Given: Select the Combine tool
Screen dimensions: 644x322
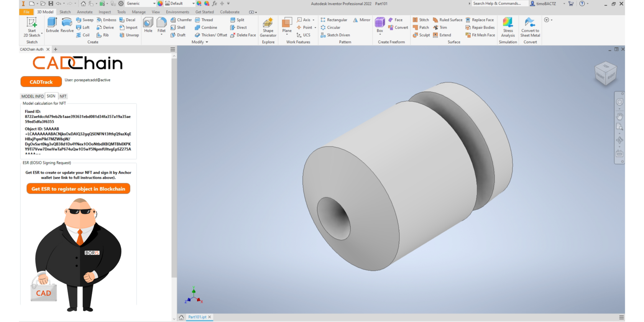Looking at the screenshot, I should click(206, 28).
